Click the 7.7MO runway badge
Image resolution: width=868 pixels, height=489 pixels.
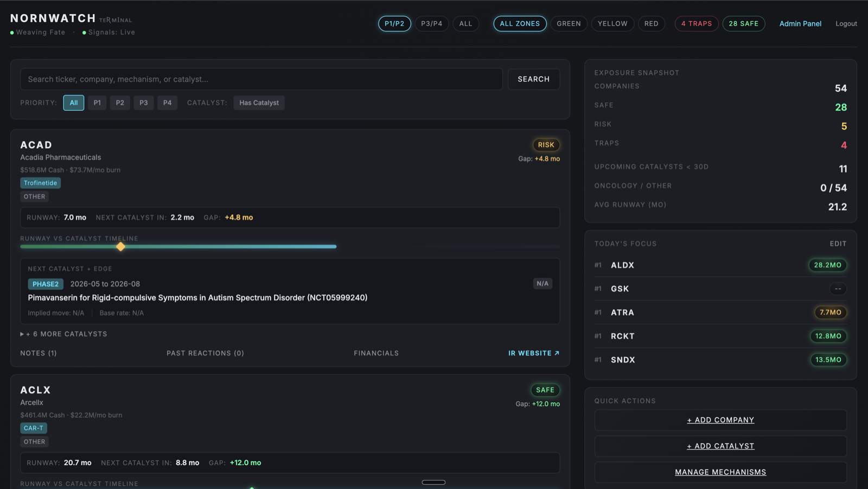pyautogui.click(x=831, y=312)
